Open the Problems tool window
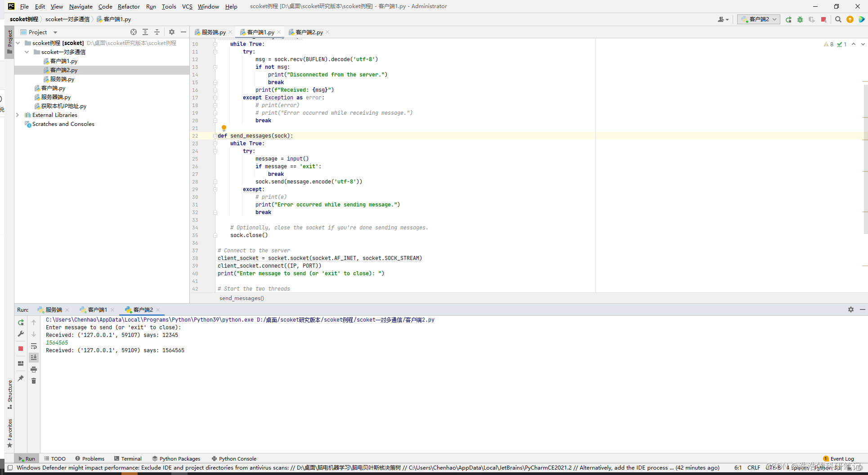 point(90,459)
